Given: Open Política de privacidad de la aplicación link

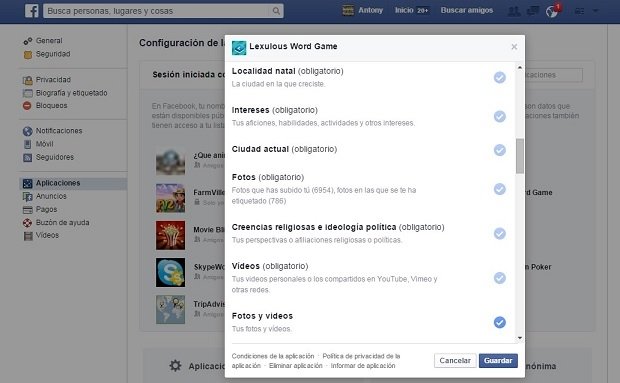Looking at the screenshot, I should [x=316, y=361].
